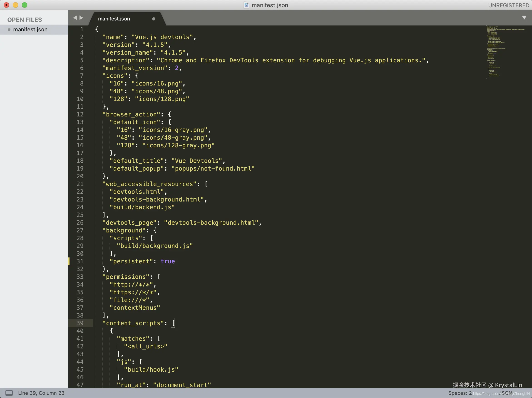Click the forward navigation arrow beside tabs
Image resolution: width=532 pixels, height=398 pixels.
[81, 18]
